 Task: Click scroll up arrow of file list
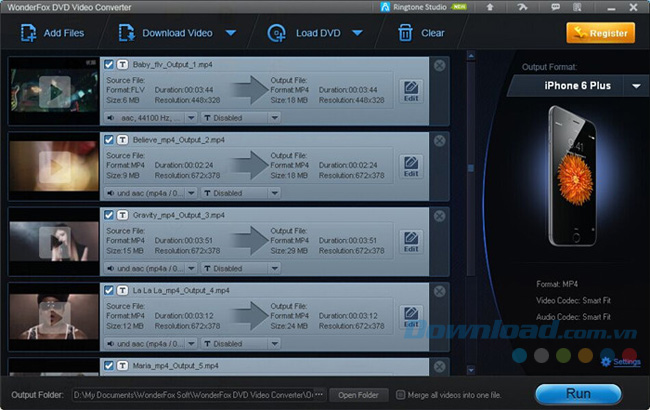coord(471,56)
